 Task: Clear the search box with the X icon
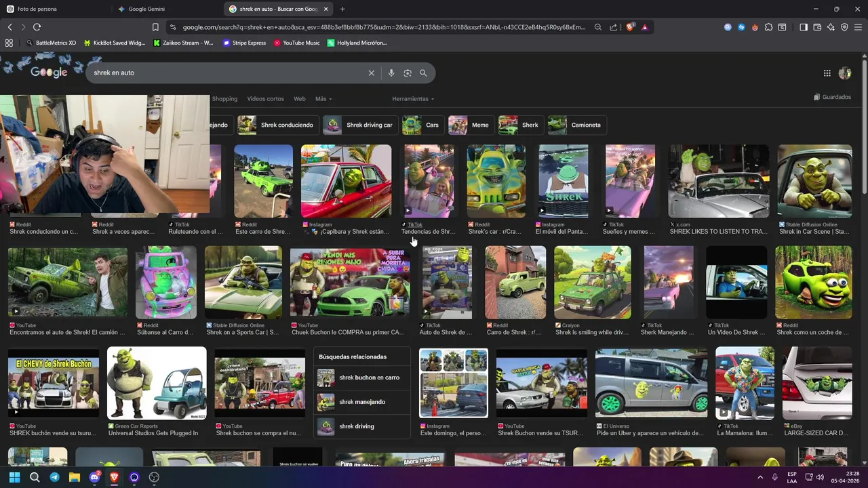(371, 73)
